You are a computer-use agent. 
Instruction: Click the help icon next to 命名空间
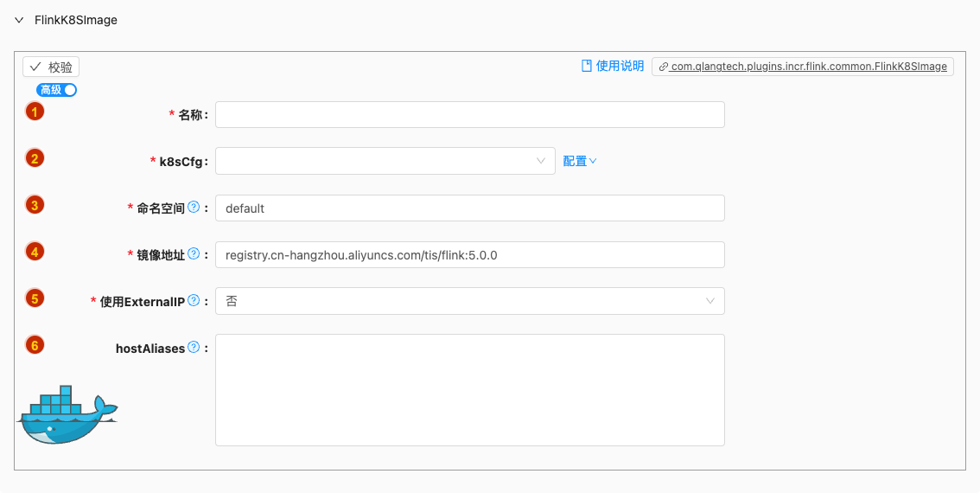194,208
